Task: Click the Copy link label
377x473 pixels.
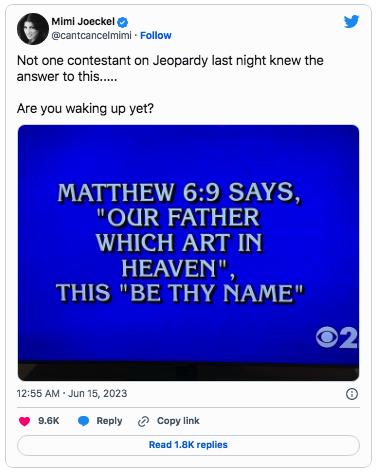Action: point(178,421)
